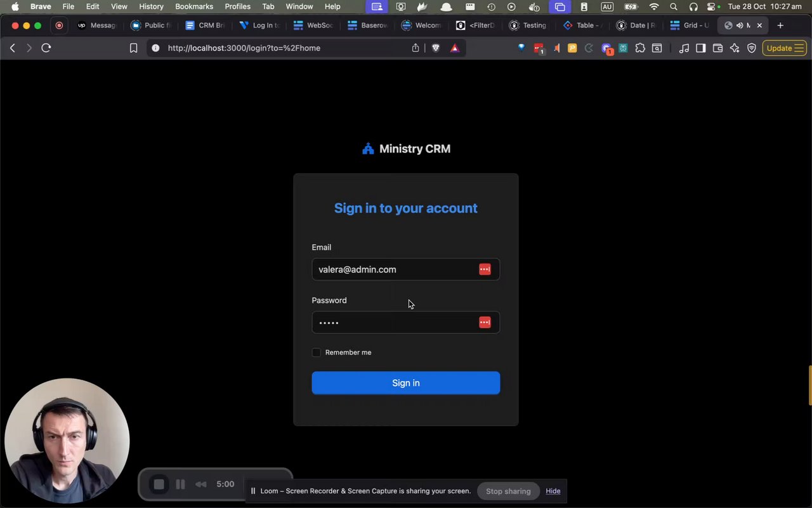Open Control Center in the menu bar

[712, 6]
